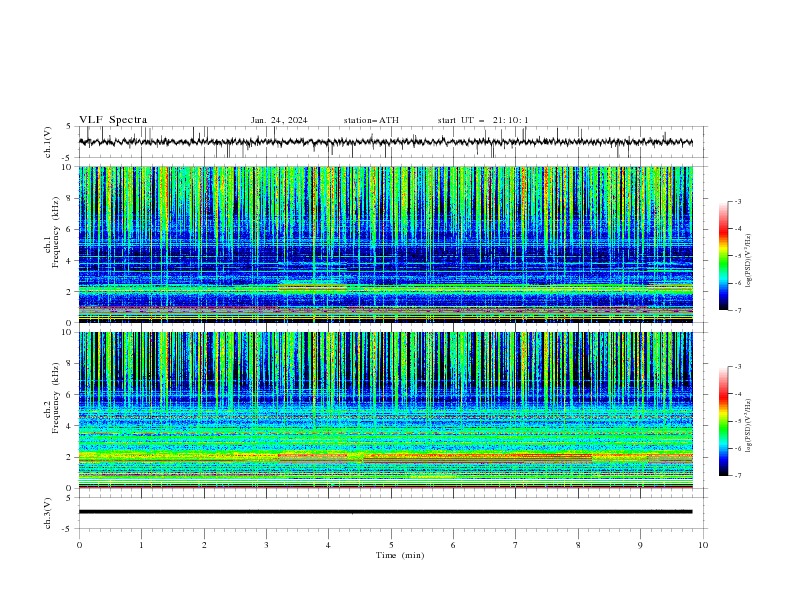Click the ch.2 log(PSD)(V²/Hz) colorbar label

click(x=749, y=426)
